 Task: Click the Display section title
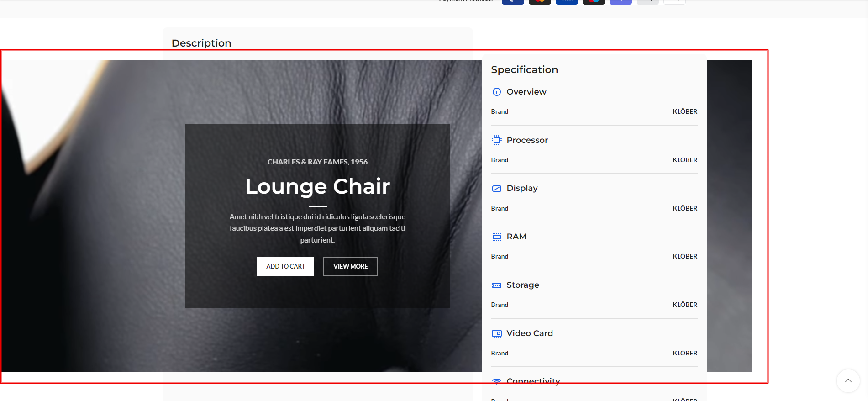pyautogui.click(x=522, y=188)
